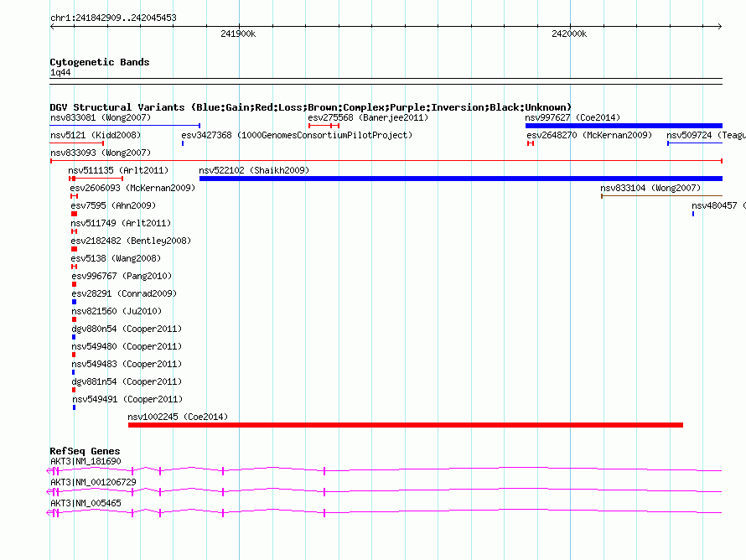746x560 pixels.
Task: Select esv2606093 (McKernan2009) label
Action: pyautogui.click(x=132, y=188)
